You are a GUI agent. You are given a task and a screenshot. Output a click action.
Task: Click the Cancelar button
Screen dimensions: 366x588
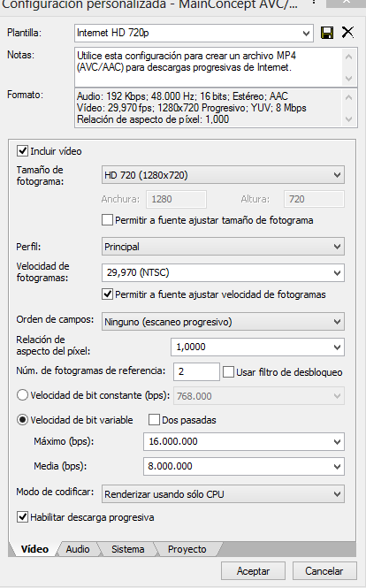[324, 571]
